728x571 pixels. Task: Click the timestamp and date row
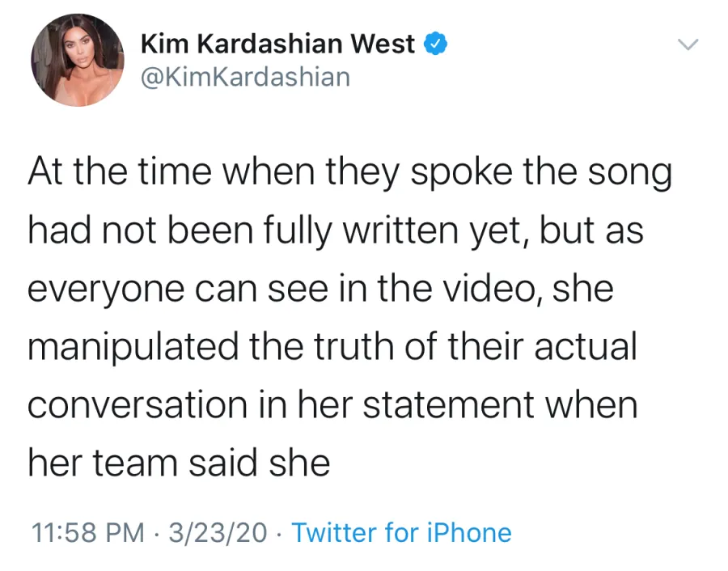(267, 533)
